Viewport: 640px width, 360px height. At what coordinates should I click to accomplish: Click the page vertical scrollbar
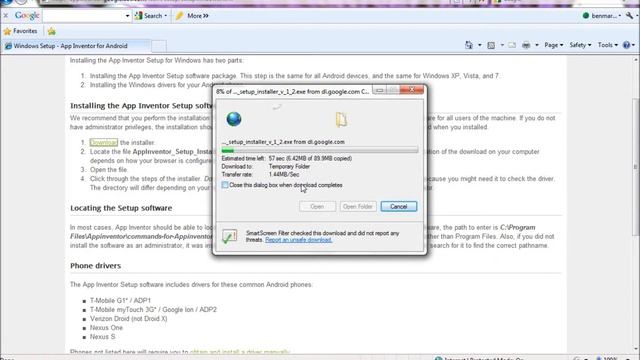635,167
